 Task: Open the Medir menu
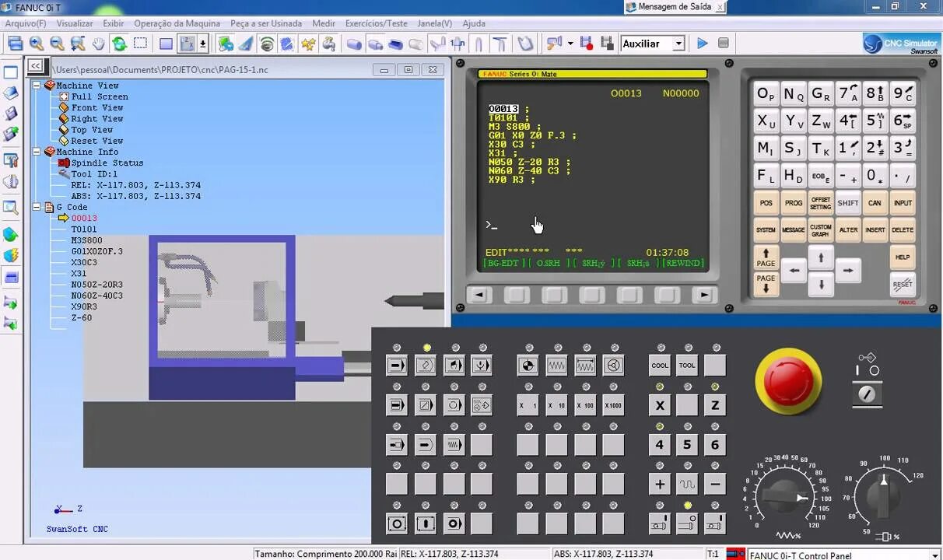324,23
